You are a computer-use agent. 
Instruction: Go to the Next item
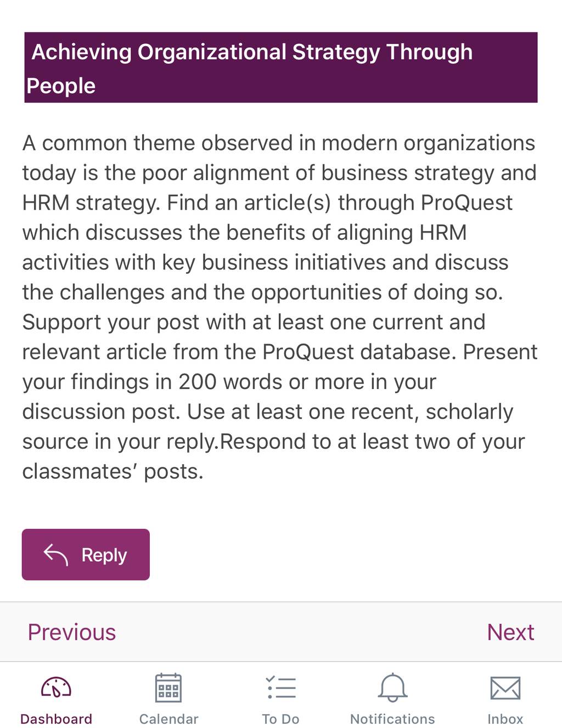(510, 633)
